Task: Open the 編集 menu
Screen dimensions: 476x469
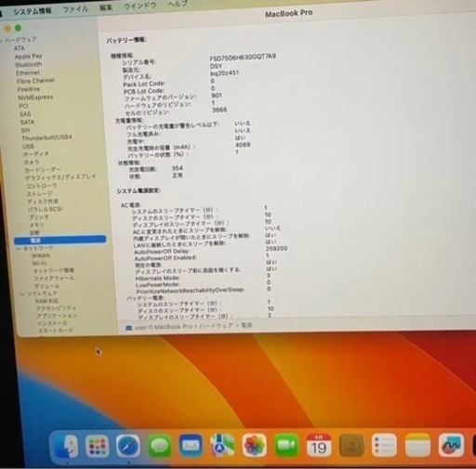Action: pyautogui.click(x=106, y=7)
